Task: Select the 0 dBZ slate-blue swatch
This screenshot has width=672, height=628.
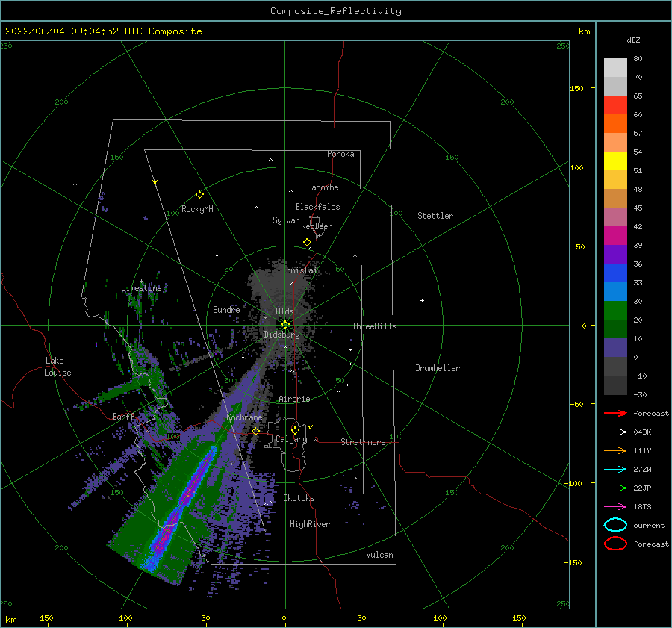Action: [615, 348]
